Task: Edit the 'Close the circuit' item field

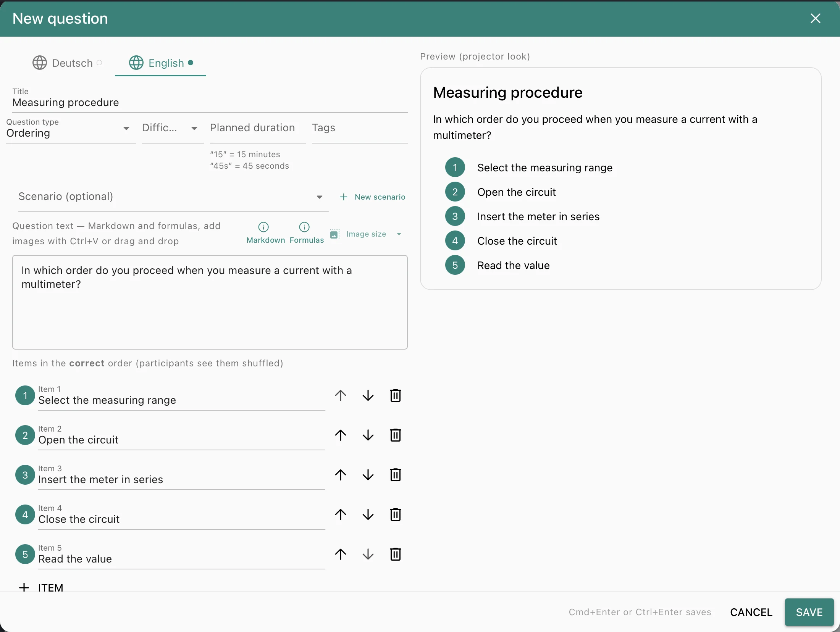Action: tap(182, 516)
